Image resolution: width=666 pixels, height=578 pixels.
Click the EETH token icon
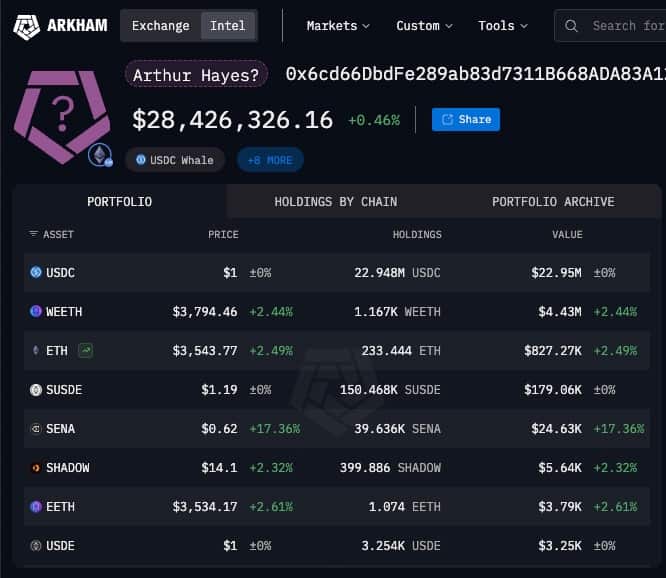tap(36, 507)
